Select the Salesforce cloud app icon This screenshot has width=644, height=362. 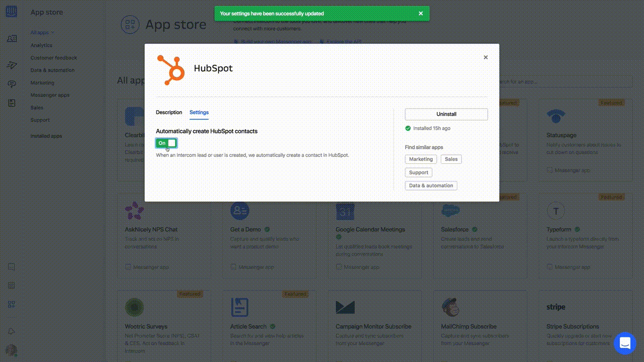point(451,211)
